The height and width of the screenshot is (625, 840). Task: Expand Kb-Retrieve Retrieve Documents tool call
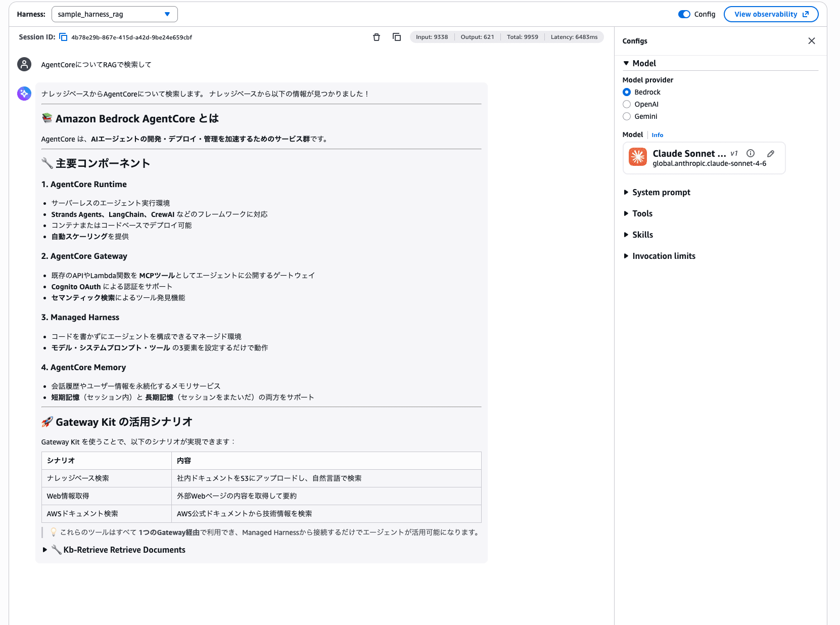(114, 550)
